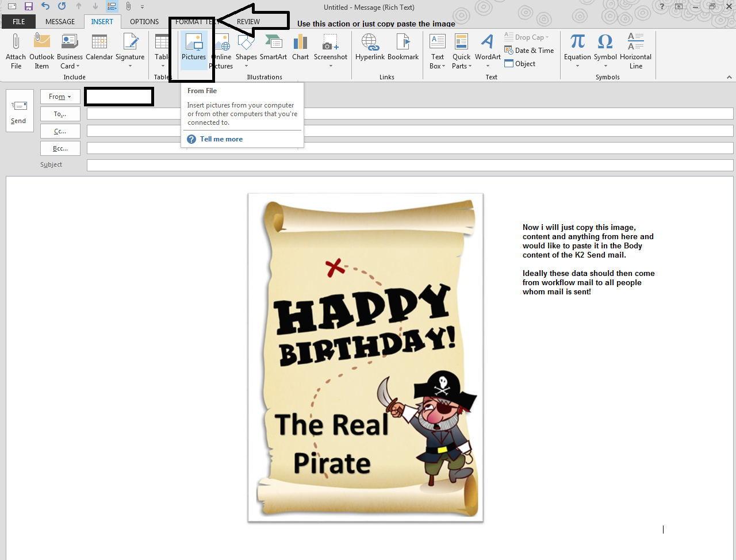Screen dimensions: 736x560
Task: Switch to the OPTIONS tab
Action: point(144,22)
